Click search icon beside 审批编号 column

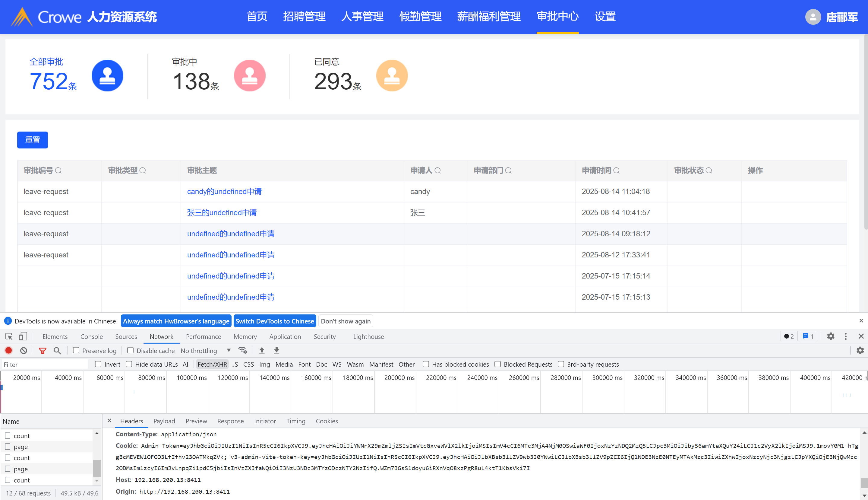(x=58, y=170)
